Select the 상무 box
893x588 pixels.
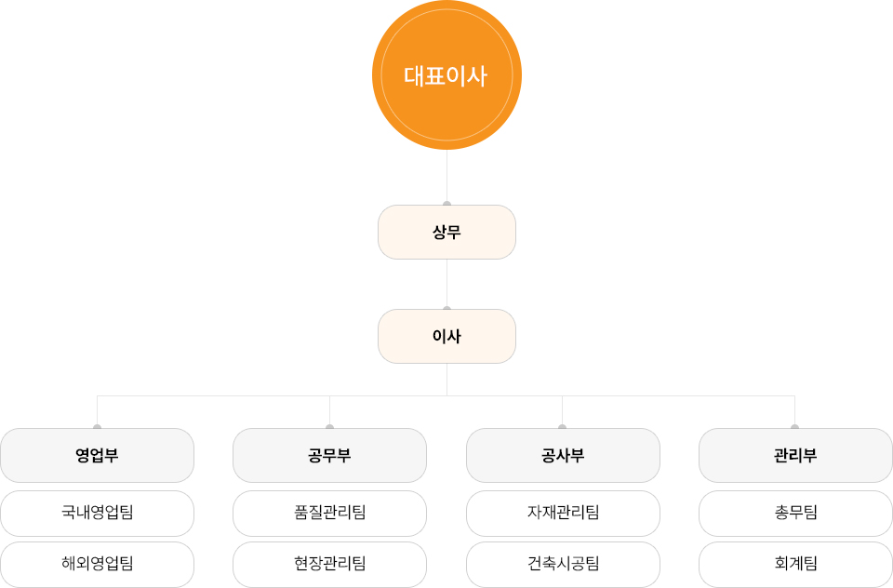pyautogui.click(x=446, y=232)
